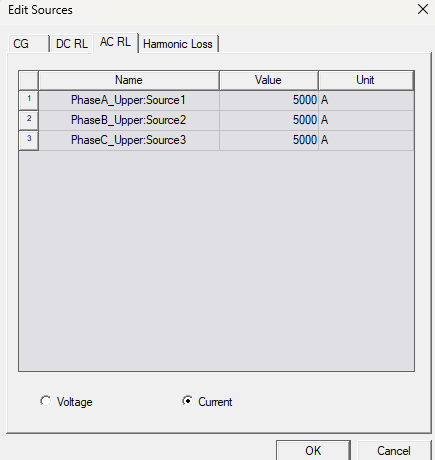Select the AC RL tab
This screenshot has width=435, height=460.
coord(115,42)
